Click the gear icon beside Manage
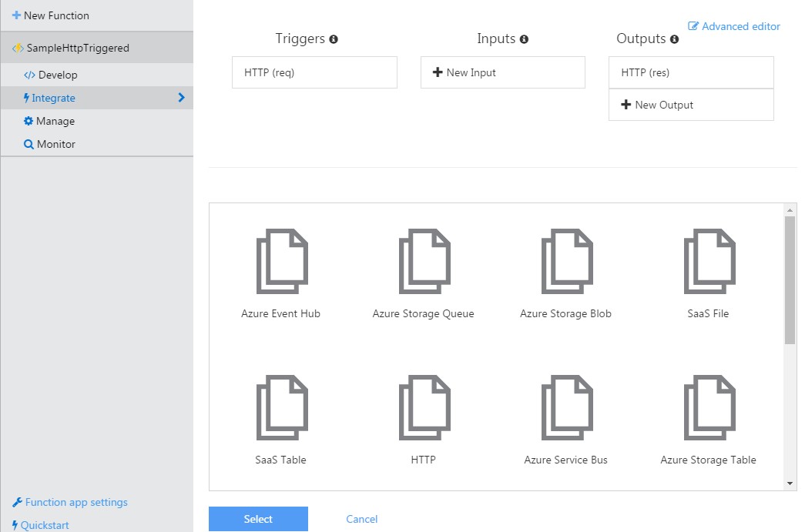 pos(29,121)
